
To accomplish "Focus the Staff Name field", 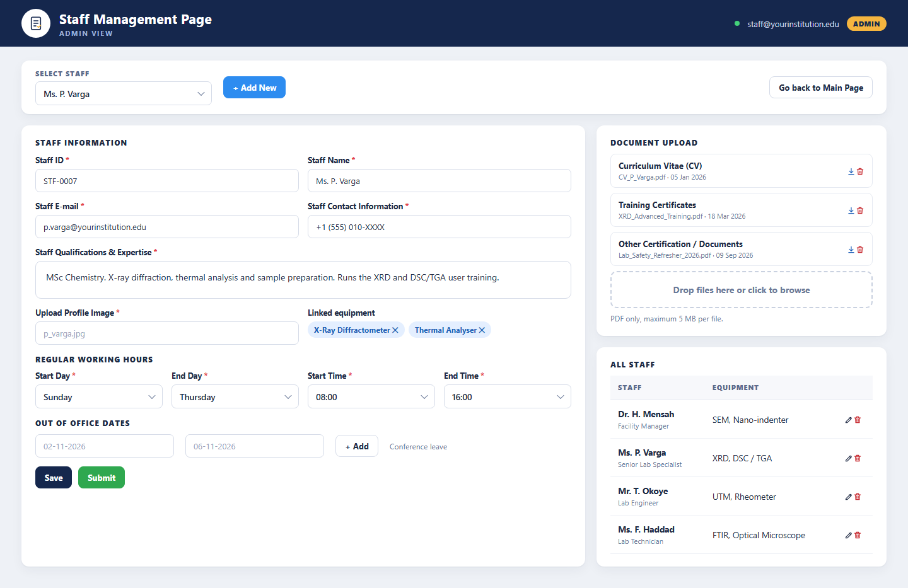I will click(x=439, y=181).
